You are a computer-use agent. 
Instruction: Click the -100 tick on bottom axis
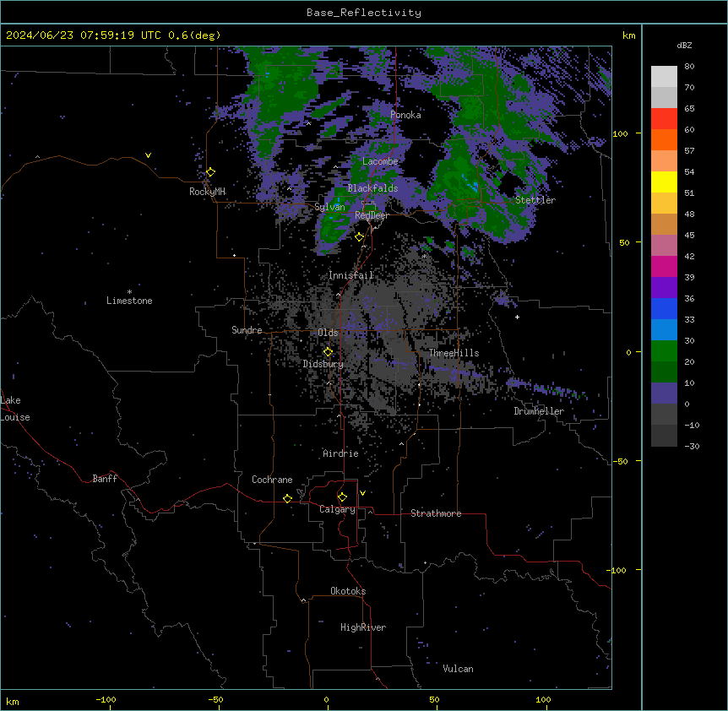pos(106,699)
